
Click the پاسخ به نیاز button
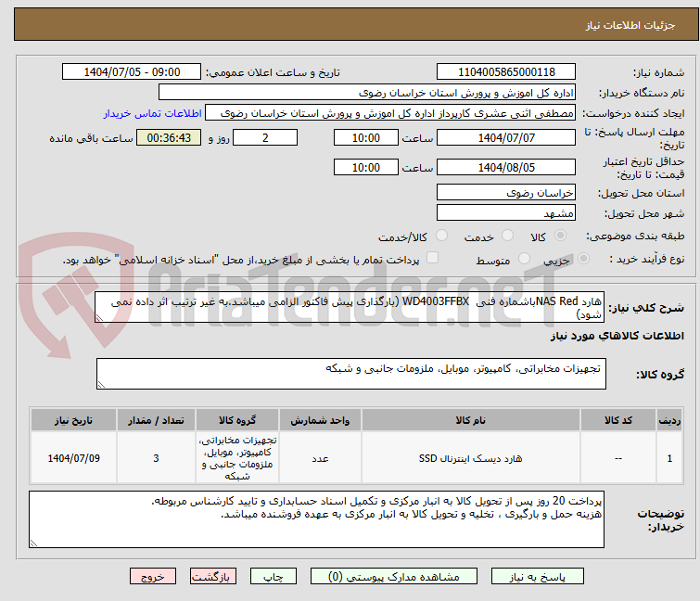click(537, 577)
